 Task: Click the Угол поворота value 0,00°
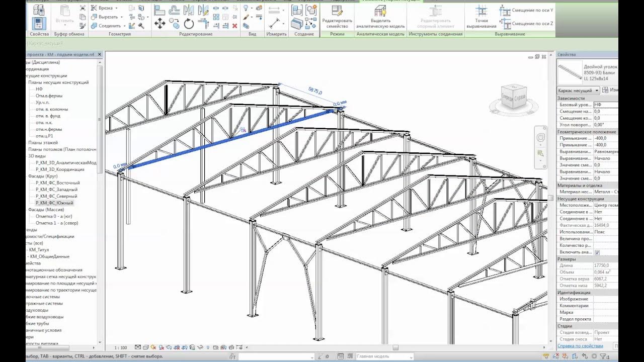pyautogui.click(x=605, y=125)
